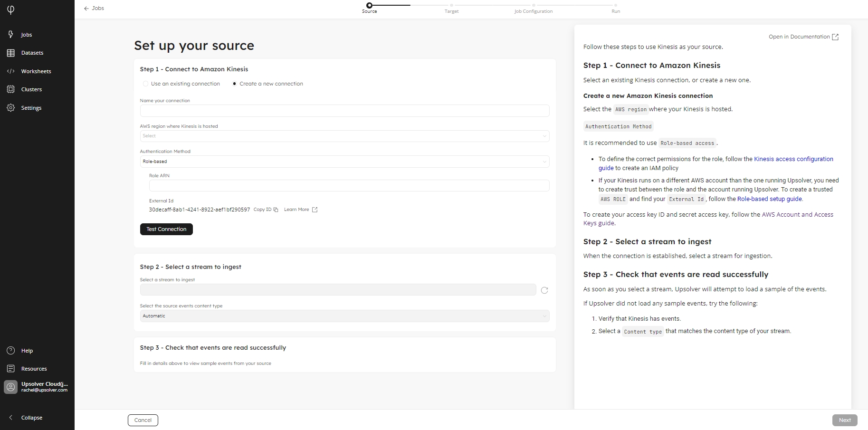Open Settings gear in sidebar

pyautogui.click(x=11, y=108)
